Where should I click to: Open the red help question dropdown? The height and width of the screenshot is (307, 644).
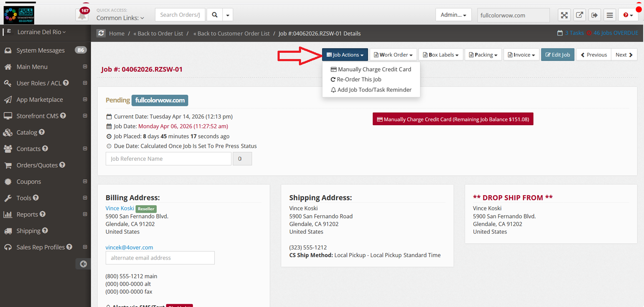628,15
